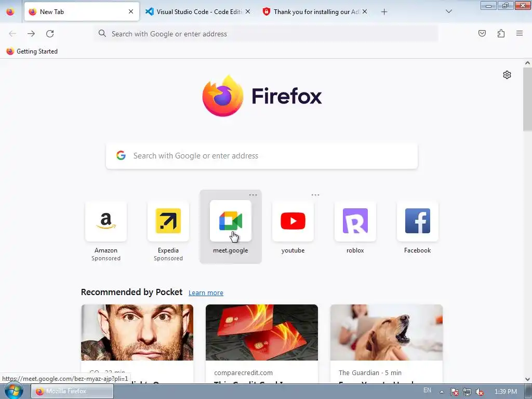Screen dimensions: 532x399
Task: Click the Recommended by Pocket heading
Action: pyautogui.click(x=131, y=292)
